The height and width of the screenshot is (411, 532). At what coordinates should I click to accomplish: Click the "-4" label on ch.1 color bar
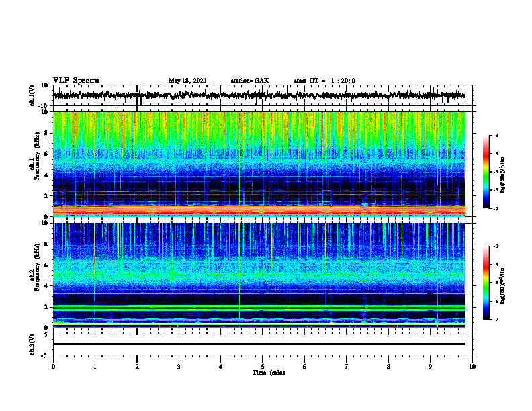[x=496, y=154]
